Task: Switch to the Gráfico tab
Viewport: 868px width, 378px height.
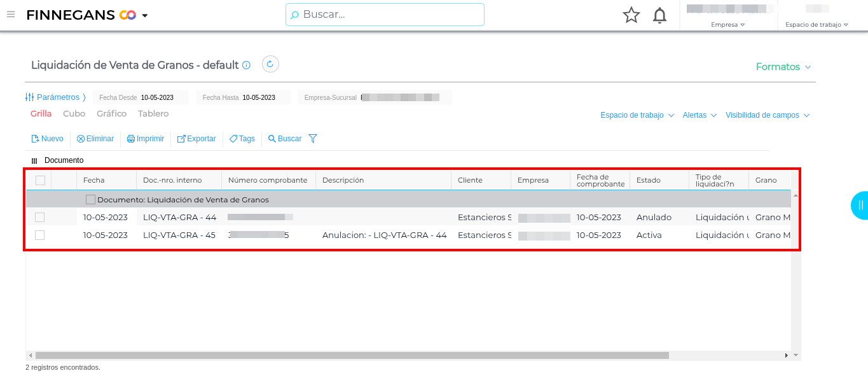Action: pyautogui.click(x=112, y=114)
